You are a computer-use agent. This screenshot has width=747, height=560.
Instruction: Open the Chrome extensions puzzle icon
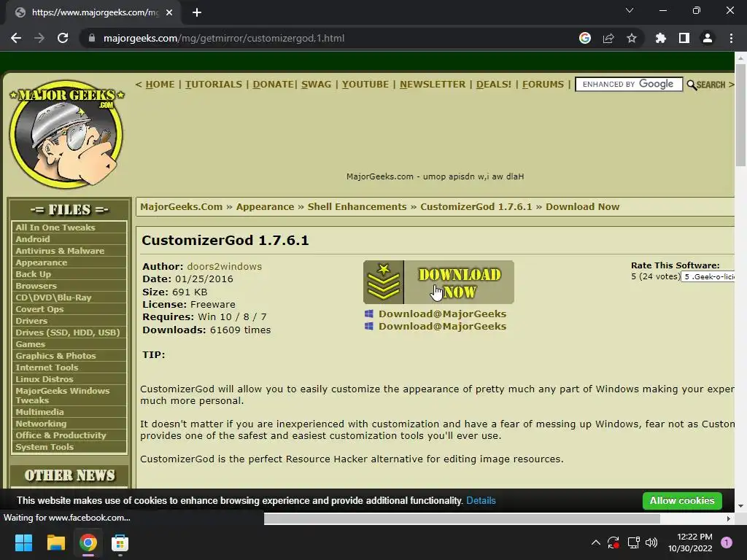[661, 38]
